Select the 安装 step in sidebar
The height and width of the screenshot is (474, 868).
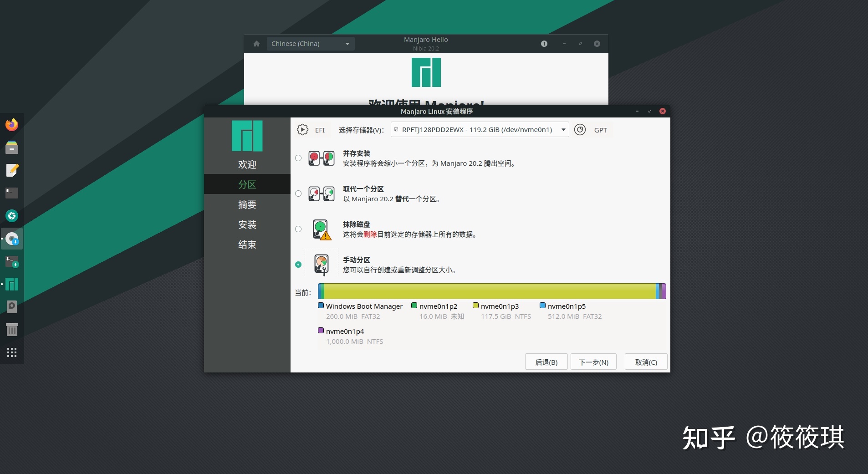pos(247,224)
